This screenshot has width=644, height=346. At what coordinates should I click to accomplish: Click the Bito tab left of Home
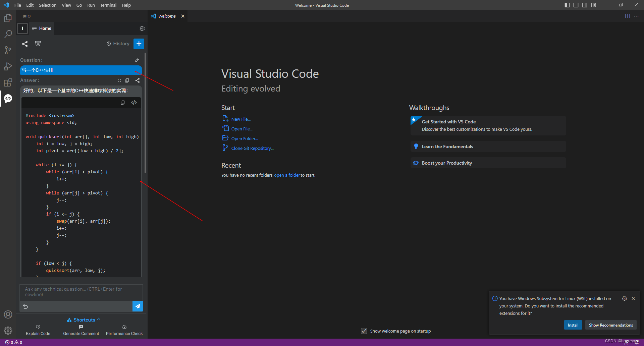tap(22, 28)
